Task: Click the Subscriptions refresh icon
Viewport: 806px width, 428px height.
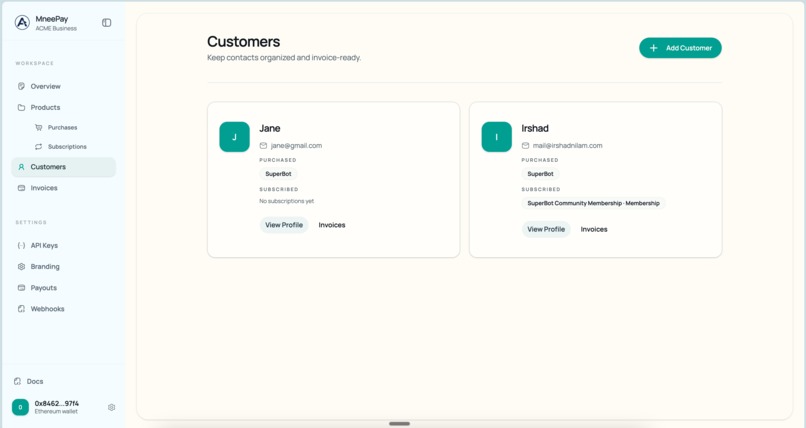Action: 39,146
